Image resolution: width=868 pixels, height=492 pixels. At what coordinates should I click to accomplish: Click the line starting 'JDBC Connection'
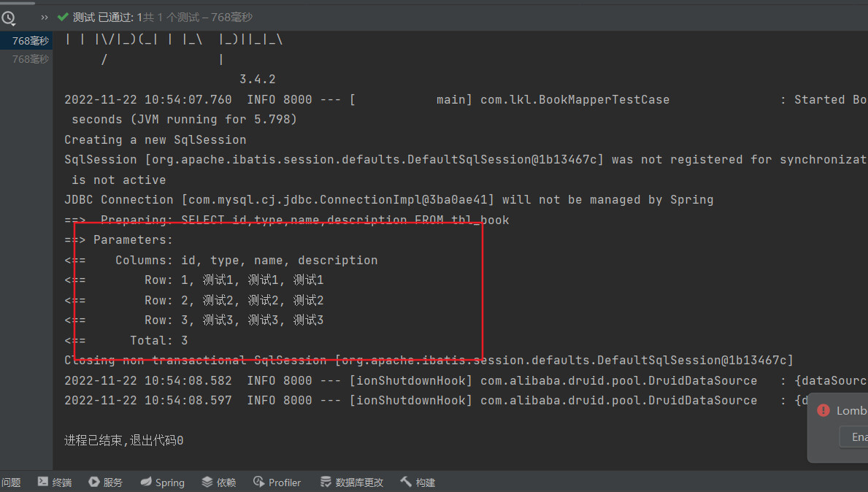388,200
